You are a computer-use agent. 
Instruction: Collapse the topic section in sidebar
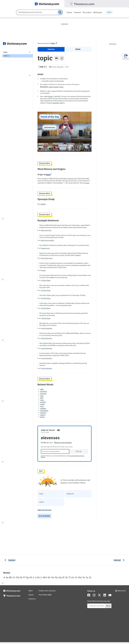pos(29,52)
